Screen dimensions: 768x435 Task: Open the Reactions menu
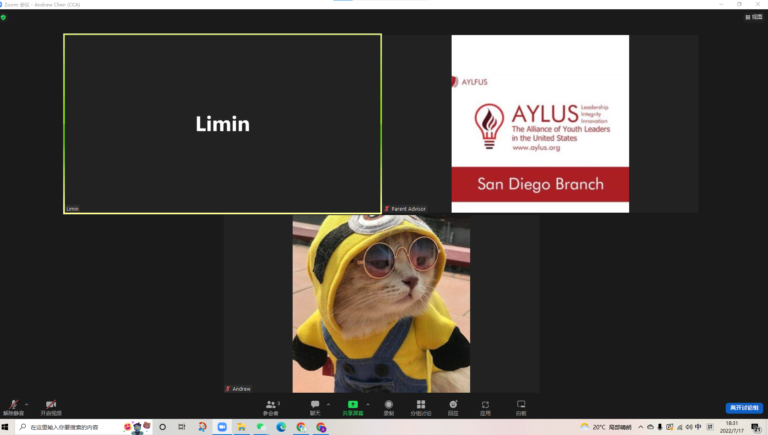[453, 408]
